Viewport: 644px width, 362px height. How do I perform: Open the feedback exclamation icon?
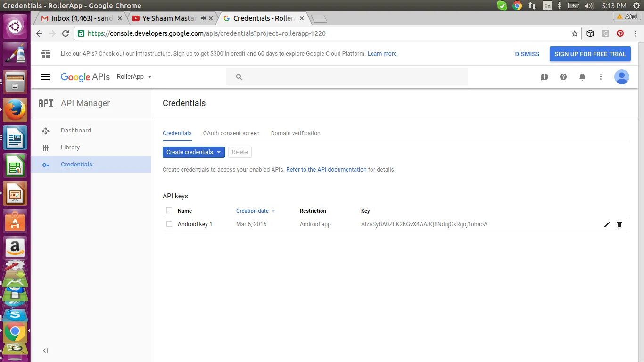(545, 77)
